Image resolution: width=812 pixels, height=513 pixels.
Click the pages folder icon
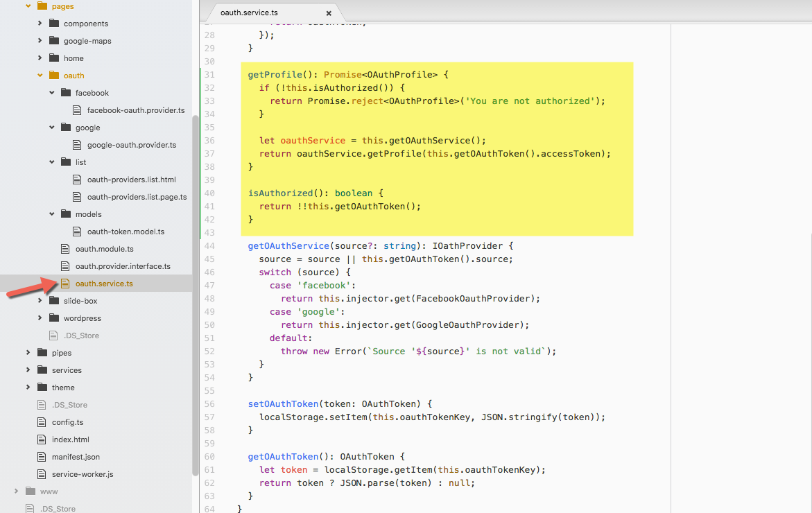click(42, 6)
